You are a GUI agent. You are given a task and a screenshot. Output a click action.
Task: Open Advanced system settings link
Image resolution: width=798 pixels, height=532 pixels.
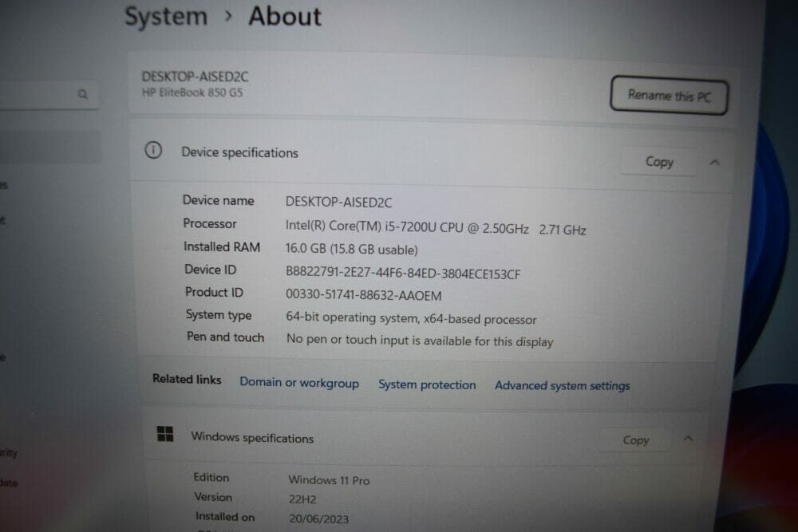pyautogui.click(x=563, y=385)
